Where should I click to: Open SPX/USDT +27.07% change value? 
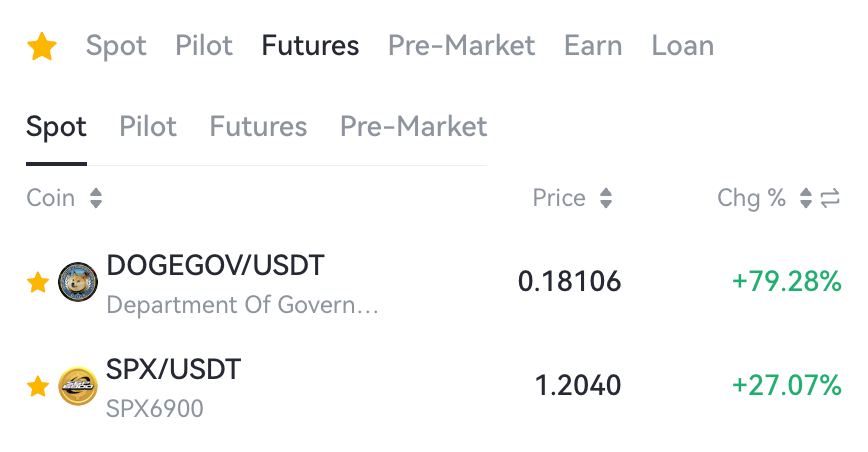coord(787,386)
